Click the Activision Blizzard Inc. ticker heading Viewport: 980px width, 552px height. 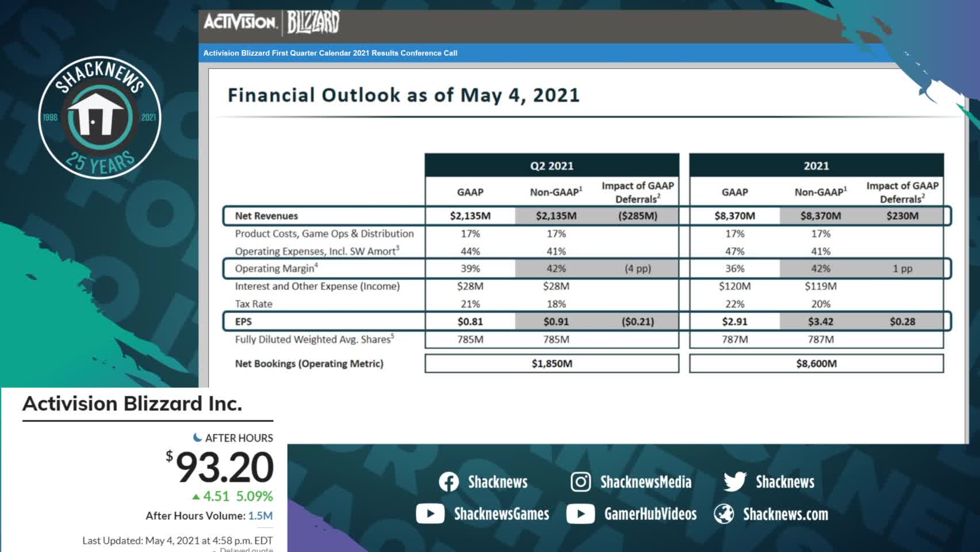pos(132,404)
